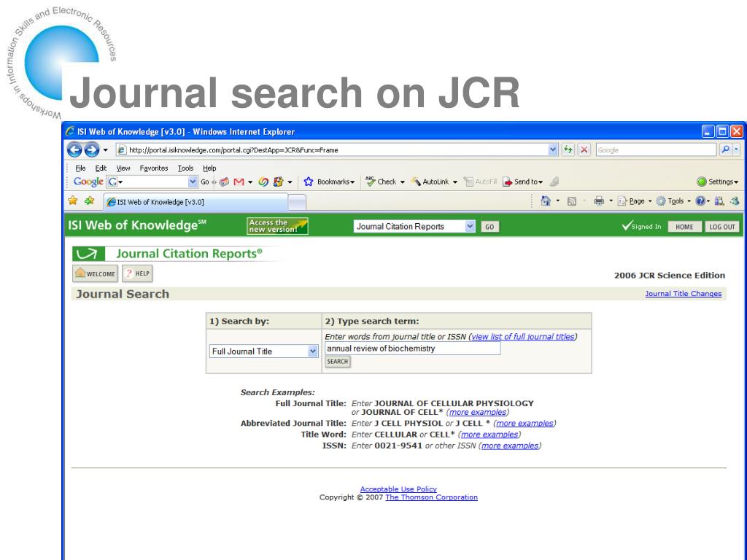Image resolution: width=747 pixels, height=560 pixels.
Task: Open the Tools menu in the menu bar
Action: (x=185, y=168)
